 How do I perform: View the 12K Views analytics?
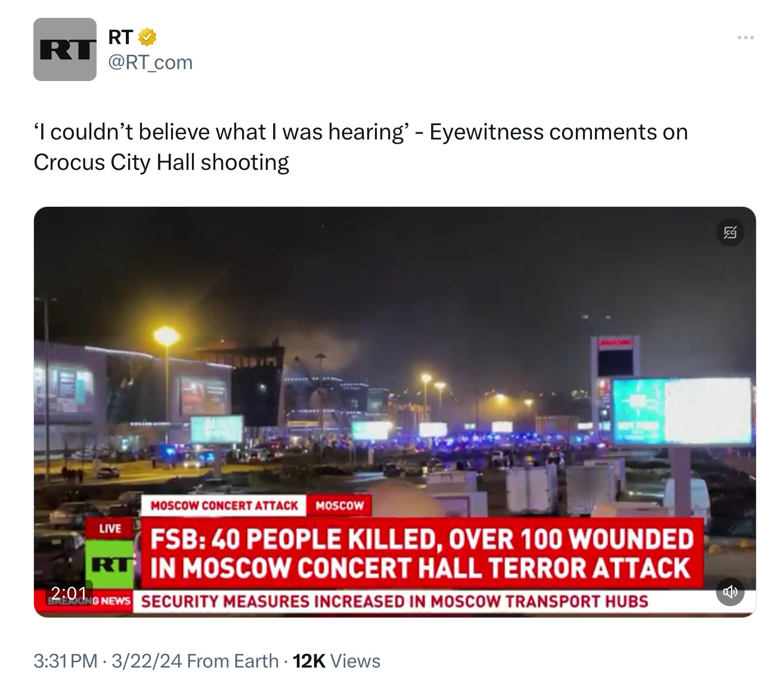click(336, 661)
